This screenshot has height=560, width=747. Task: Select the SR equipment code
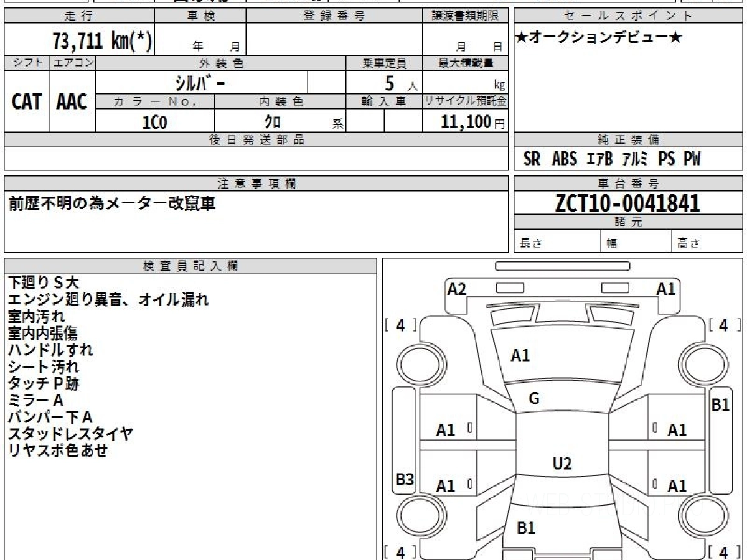pyautogui.click(x=532, y=159)
